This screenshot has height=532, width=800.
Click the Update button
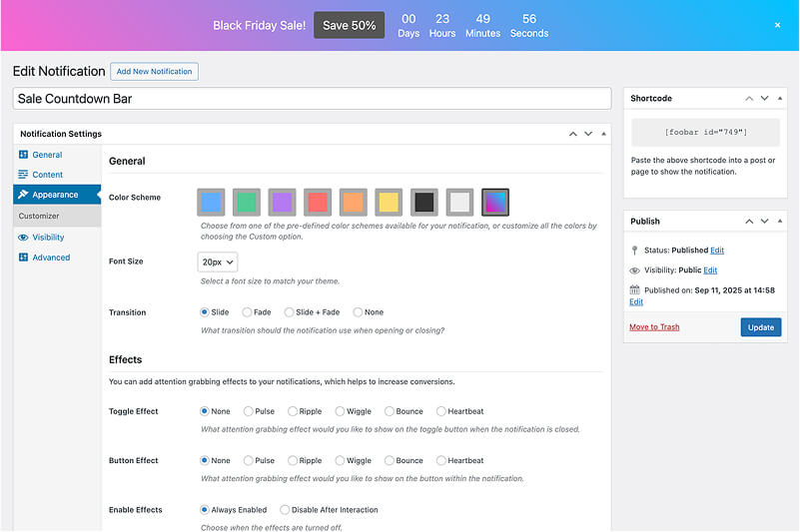coord(760,327)
